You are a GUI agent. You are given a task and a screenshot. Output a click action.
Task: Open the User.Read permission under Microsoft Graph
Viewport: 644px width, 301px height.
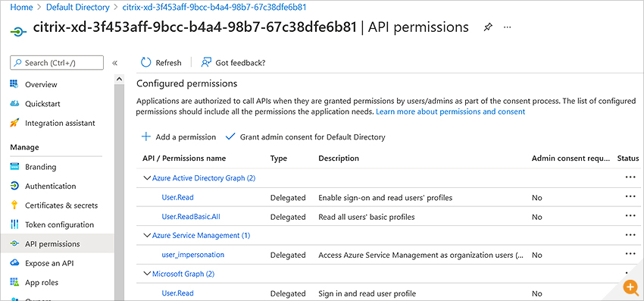[x=177, y=293]
